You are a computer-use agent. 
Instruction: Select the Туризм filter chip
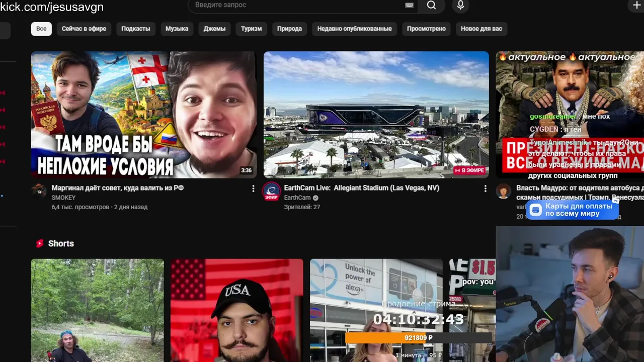tap(252, 29)
